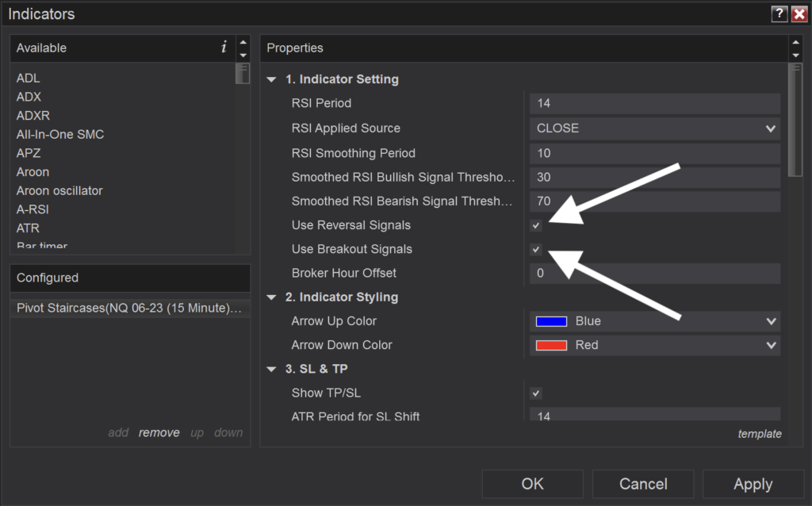Open the help question mark button

779,14
